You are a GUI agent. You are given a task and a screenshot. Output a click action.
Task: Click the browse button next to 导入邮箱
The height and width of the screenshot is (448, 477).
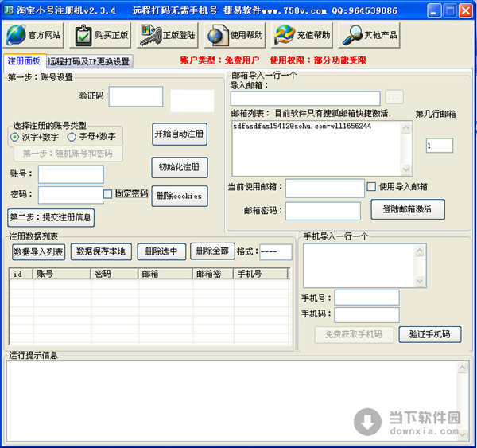[394, 98]
